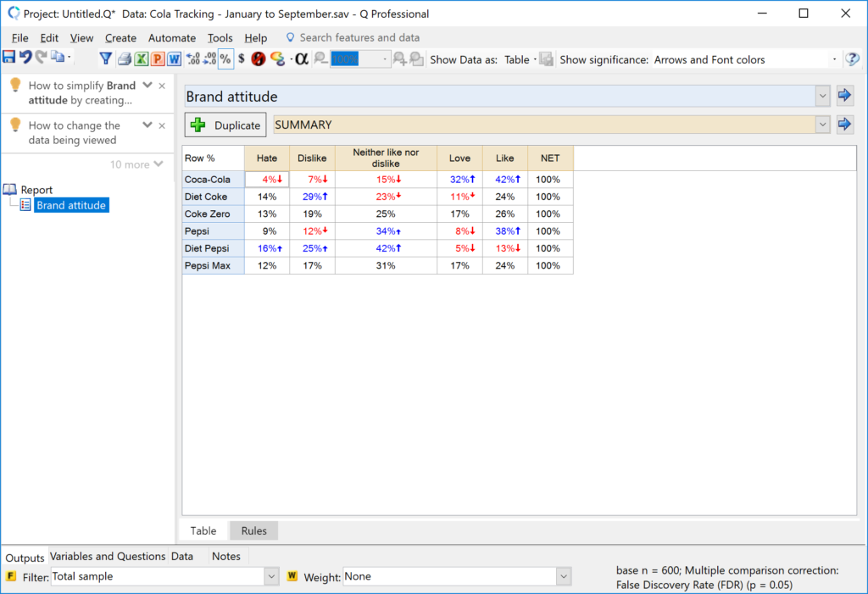
Task: Apply a filter using the funnel icon
Action: pos(106,58)
